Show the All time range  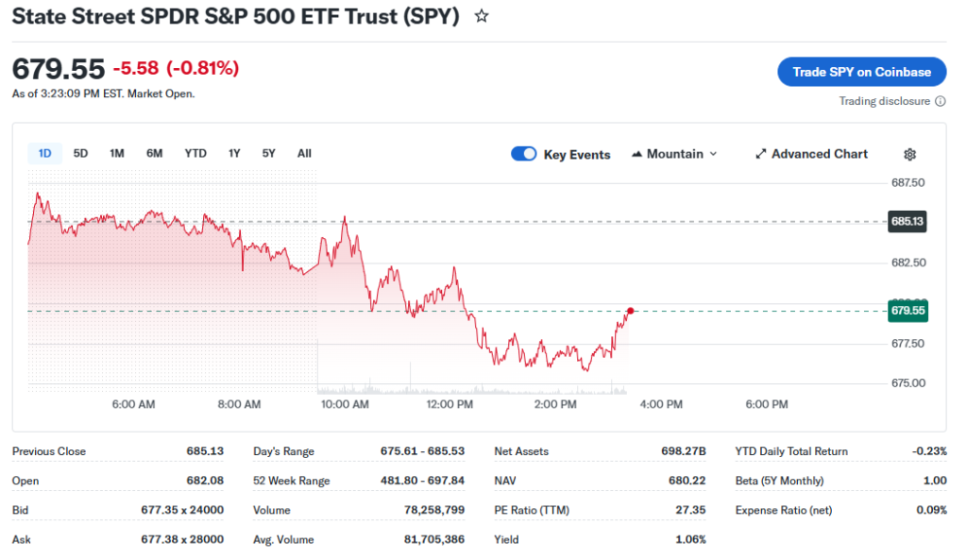304,153
